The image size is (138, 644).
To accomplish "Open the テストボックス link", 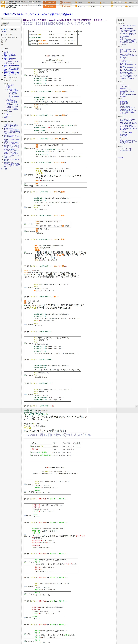I will (x=8, y=116).
